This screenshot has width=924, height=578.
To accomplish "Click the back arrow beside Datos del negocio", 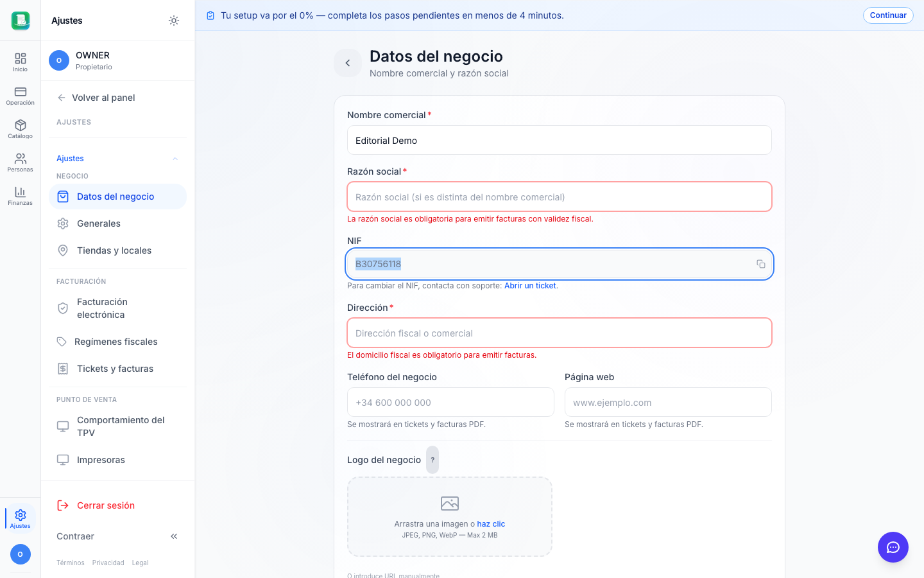I will click(348, 63).
